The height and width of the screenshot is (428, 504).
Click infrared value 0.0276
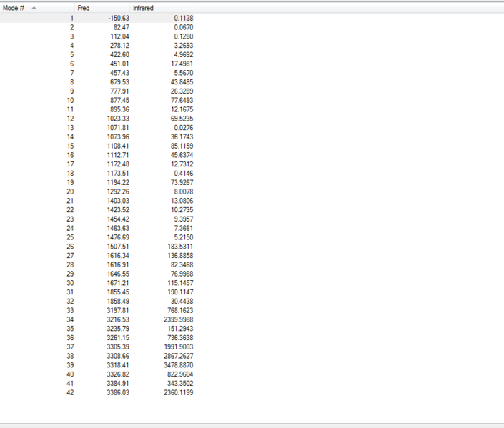184,128
